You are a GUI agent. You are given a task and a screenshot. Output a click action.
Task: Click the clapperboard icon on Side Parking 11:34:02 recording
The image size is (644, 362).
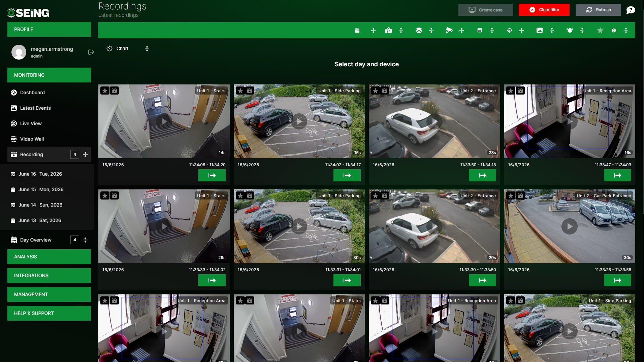click(x=250, y=90)
